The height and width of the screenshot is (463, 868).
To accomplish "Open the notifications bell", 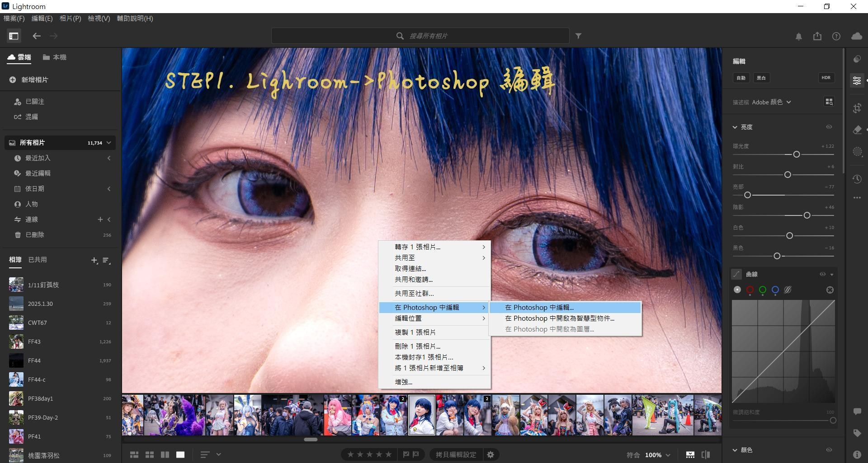I will coord(799,37).
